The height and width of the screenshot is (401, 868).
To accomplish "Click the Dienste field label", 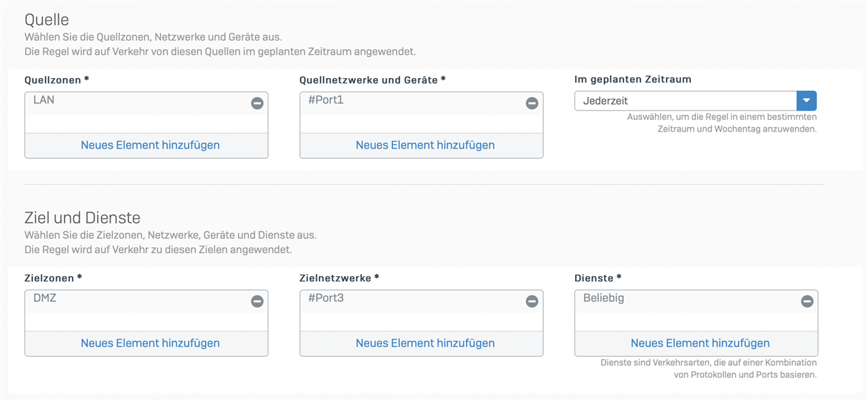I will coord(598,278).
